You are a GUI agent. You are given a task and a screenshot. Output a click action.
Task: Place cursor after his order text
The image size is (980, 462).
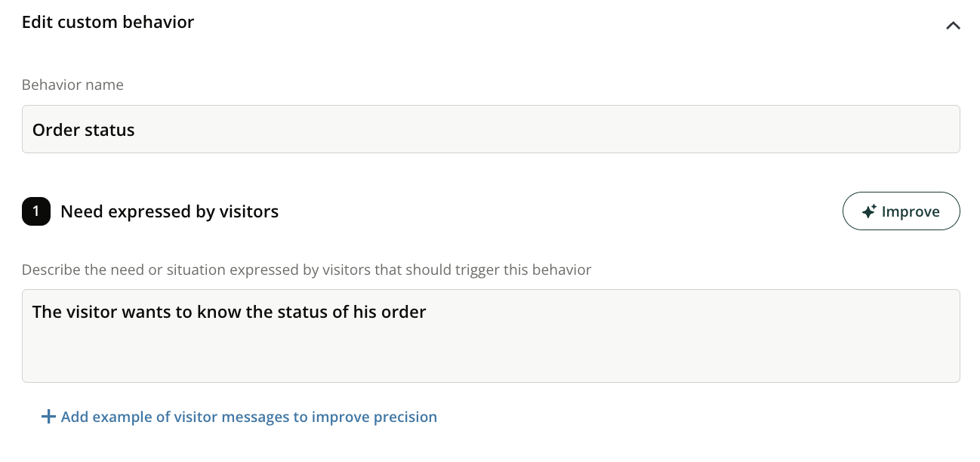pos(427,312)
